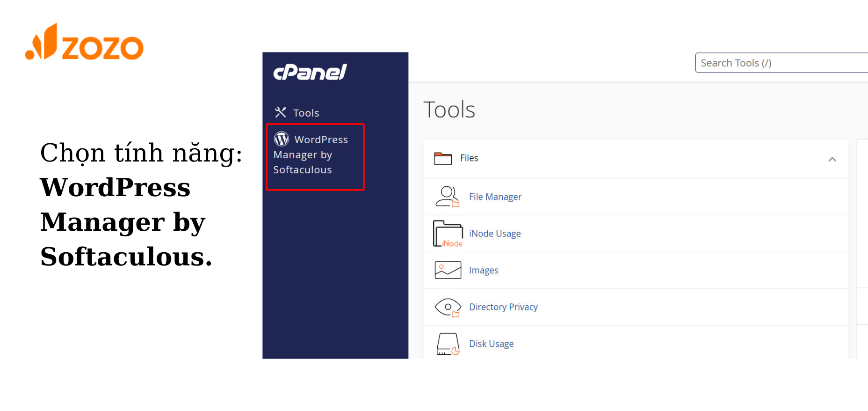Click the WordPress logo icon in sidebar
The height and width of the screenshot is (411, 868).
pos(282,139)
